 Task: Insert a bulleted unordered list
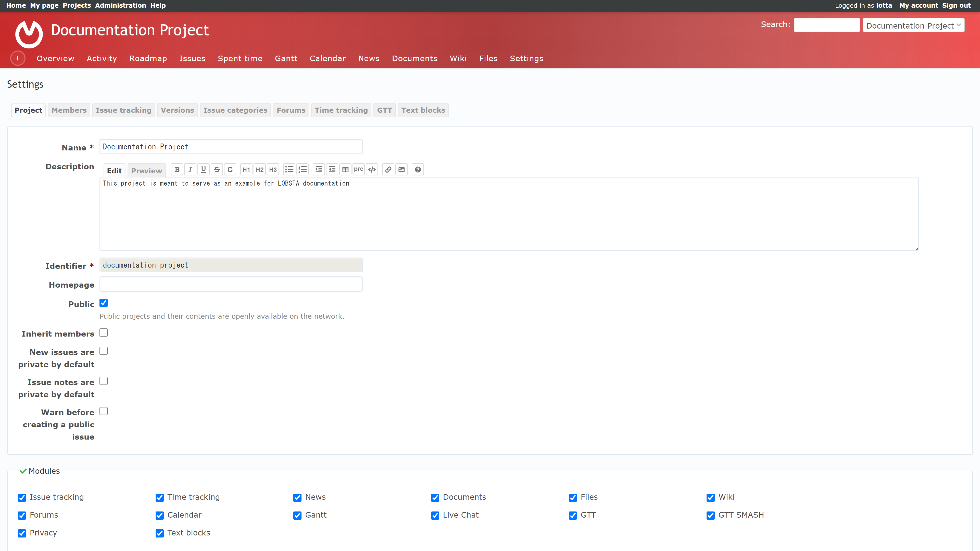click(x=290, y=170)
